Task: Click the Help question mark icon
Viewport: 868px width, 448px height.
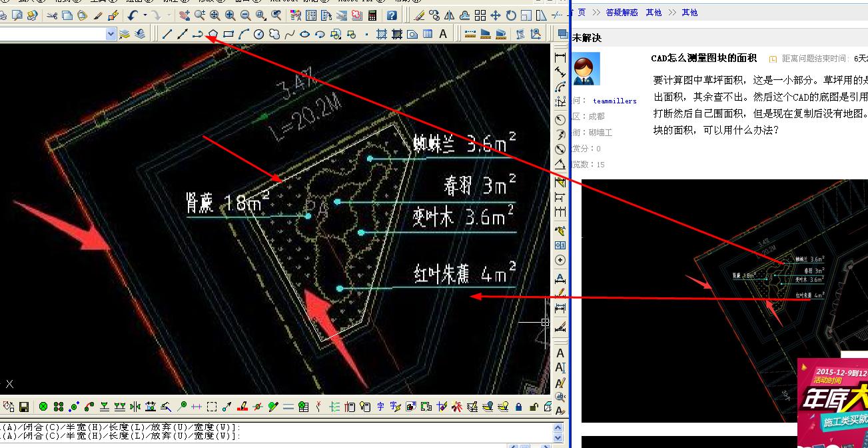Action: tap(392, 15)
